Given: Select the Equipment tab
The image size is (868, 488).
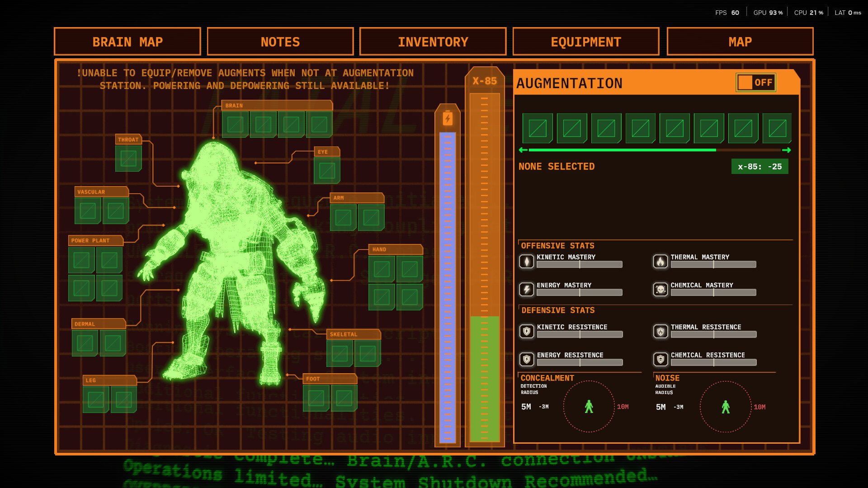Looking at the screenshot, I should [x=586, y=42].
